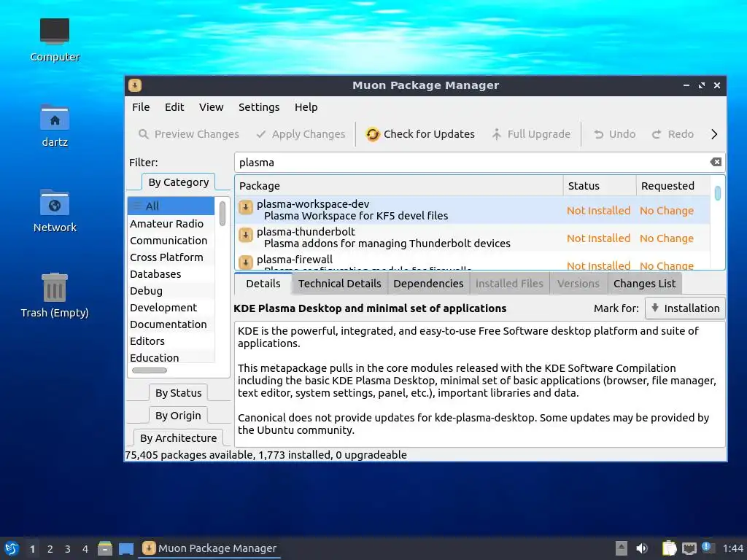
Task: Select the Development category
Action: [171, 308]
